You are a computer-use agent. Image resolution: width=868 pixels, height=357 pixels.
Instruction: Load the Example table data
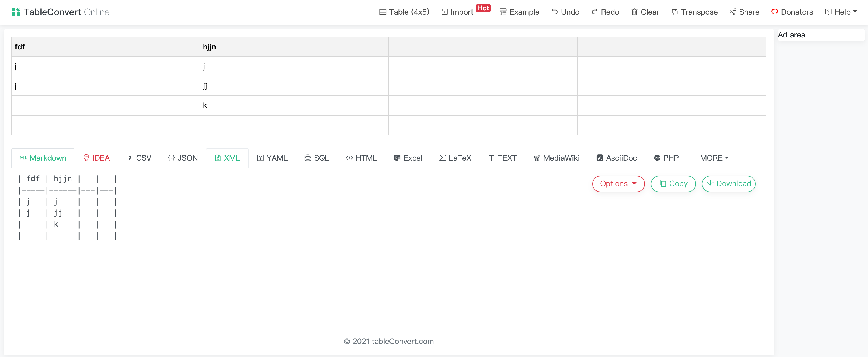click(x=519, y=12)
